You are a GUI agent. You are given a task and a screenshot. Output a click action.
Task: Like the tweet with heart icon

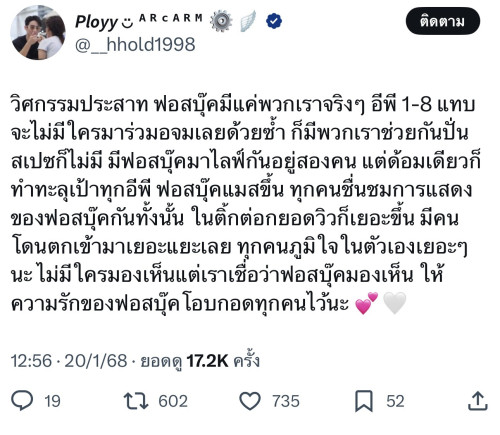pyautogui.click(x=250, y=401)
